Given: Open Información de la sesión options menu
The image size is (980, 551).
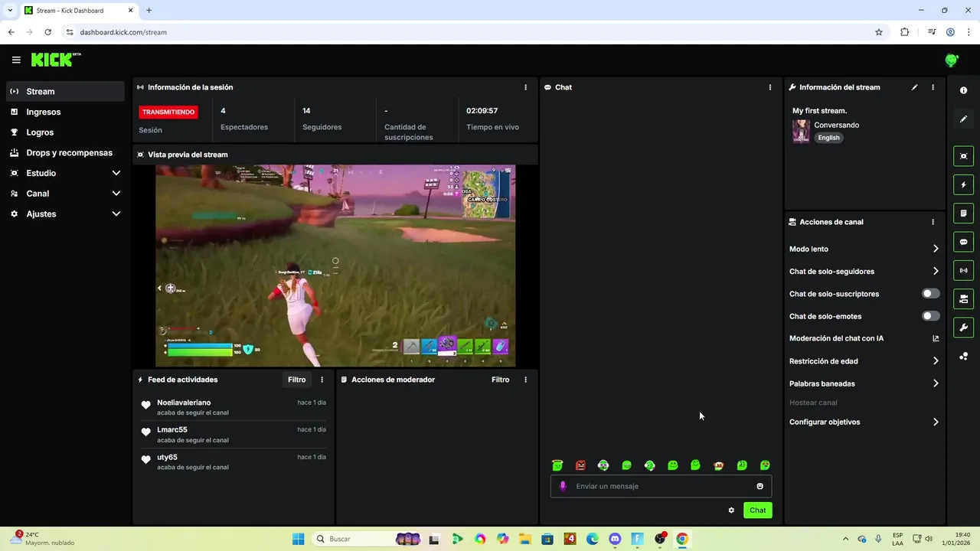Looking at the screenshot, I should 525,87.
